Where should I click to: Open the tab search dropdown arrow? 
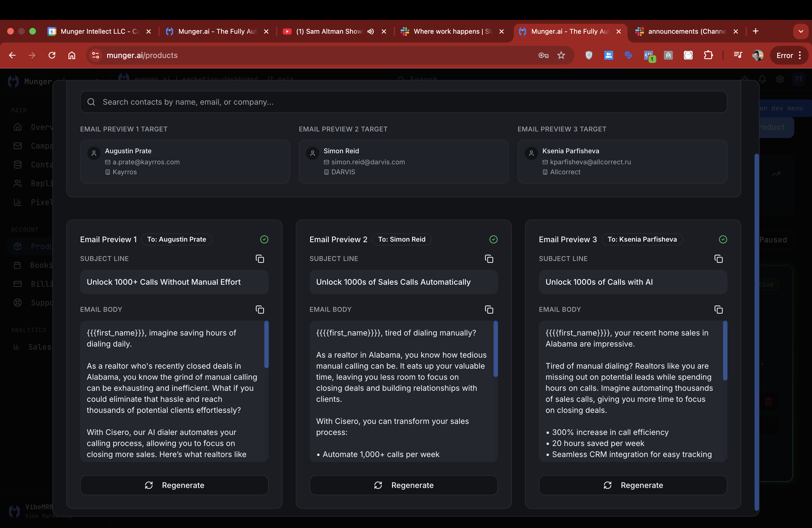pos(800,31)
